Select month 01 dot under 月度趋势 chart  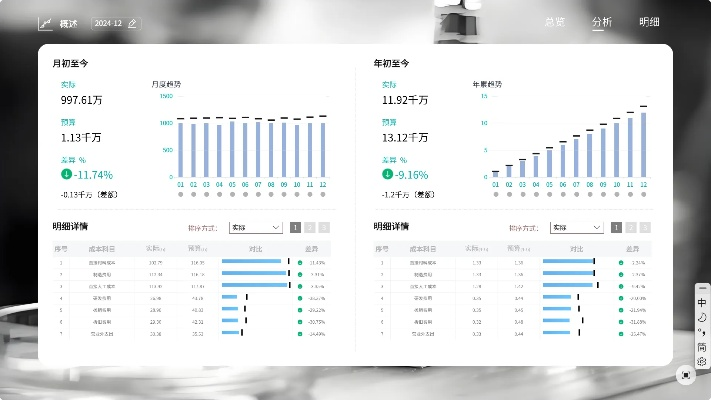coord(180,195)
